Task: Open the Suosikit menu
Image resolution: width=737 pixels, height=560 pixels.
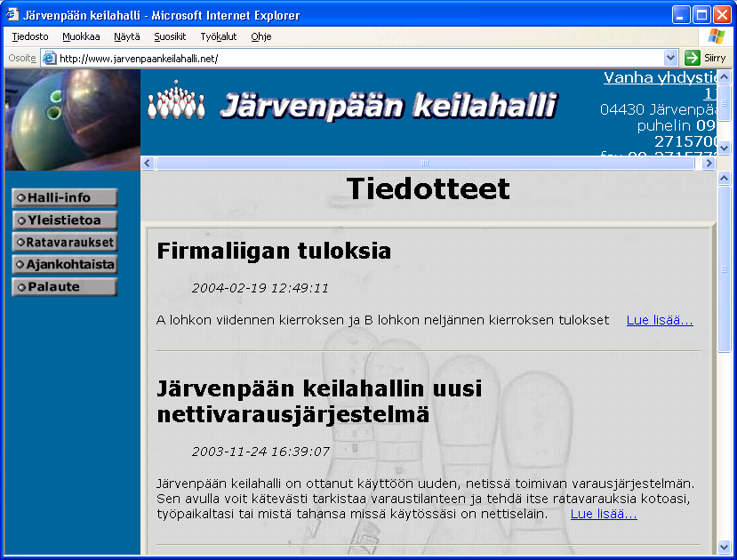Action: click(x=170, y=36)
